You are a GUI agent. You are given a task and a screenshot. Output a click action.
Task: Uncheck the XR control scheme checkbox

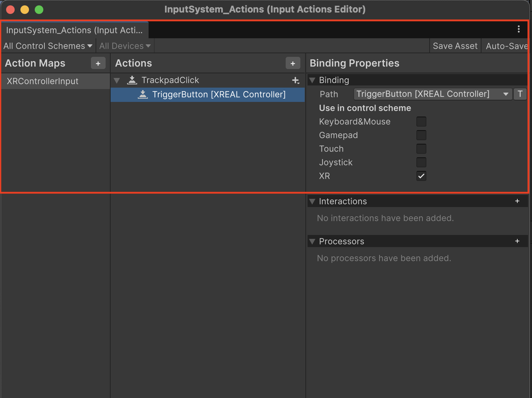[x=421, y=176]
